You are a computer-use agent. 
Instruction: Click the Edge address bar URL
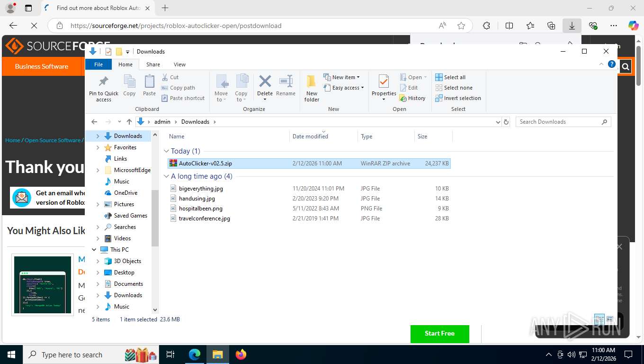[x=176, y=26]
